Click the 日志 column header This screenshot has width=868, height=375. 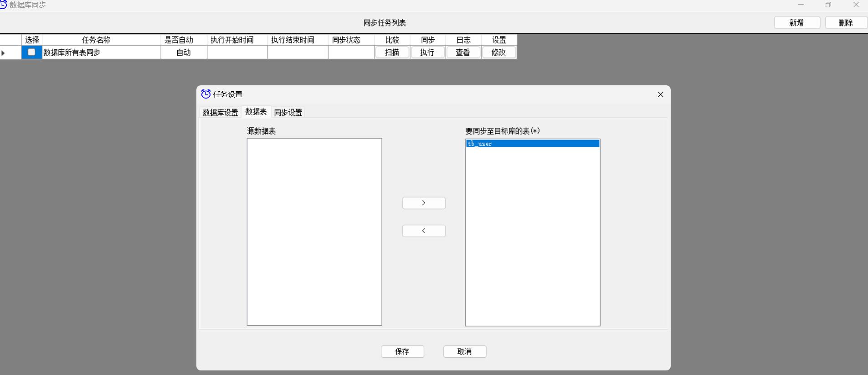[x=463, y=40]
